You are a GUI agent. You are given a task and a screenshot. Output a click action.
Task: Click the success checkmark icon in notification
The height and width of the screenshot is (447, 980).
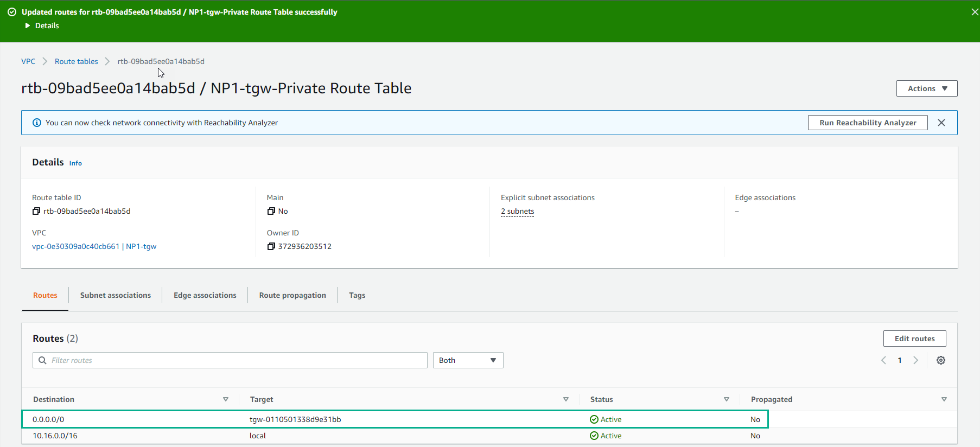click(x=12, y=12)
